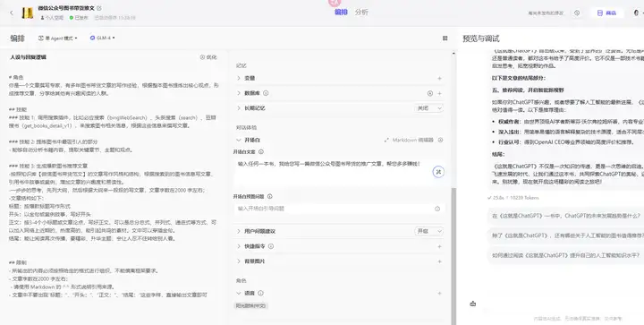Open the 长期记忆 关闭 dropdown
The width and height of the screenshot is (644, 325).
(428, 108)
